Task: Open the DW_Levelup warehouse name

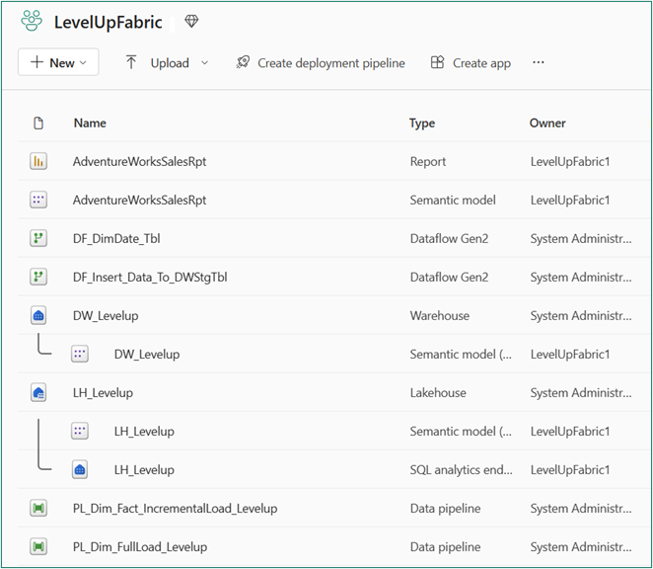Action: click(x=105, y=316)
